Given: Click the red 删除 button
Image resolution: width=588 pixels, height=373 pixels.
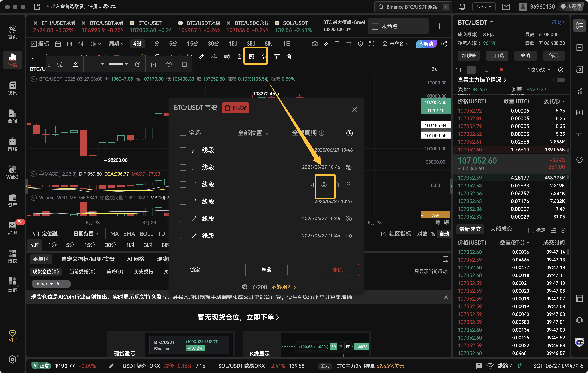Looking at the screenshot, I should tap(338, 270).
